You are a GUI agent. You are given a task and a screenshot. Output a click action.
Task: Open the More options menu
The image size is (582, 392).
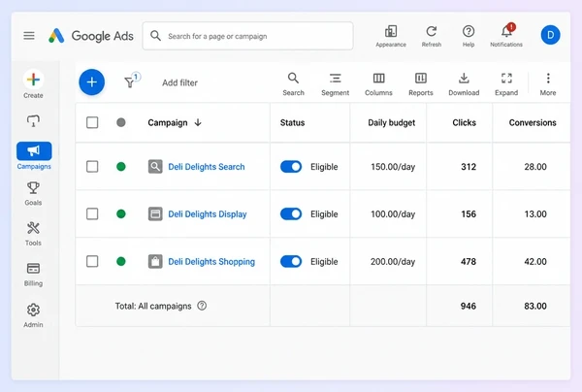548,84
